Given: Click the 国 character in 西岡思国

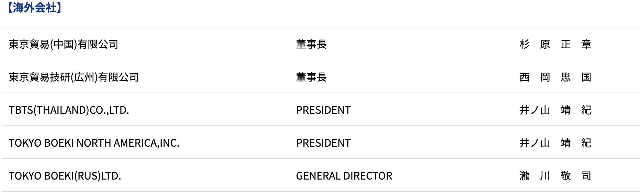Looking at the screenshot, I should 586,77.
